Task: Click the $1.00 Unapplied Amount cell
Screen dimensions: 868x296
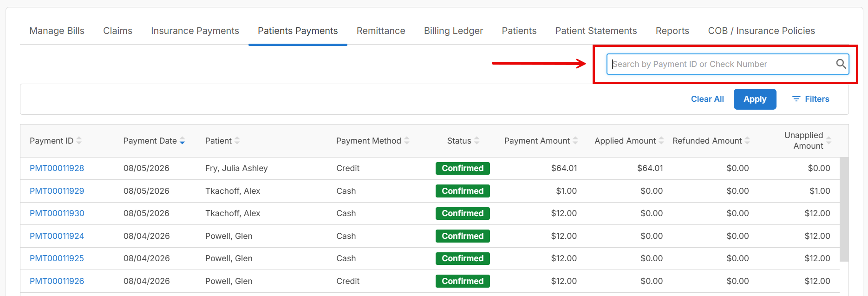Action: tap(820, 191)
